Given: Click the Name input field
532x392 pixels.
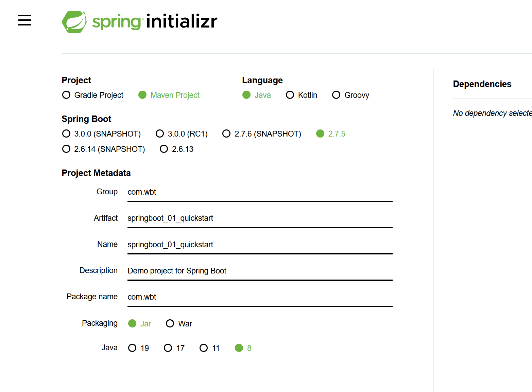Looking at the screenshot, I should (x=260, y=245).
